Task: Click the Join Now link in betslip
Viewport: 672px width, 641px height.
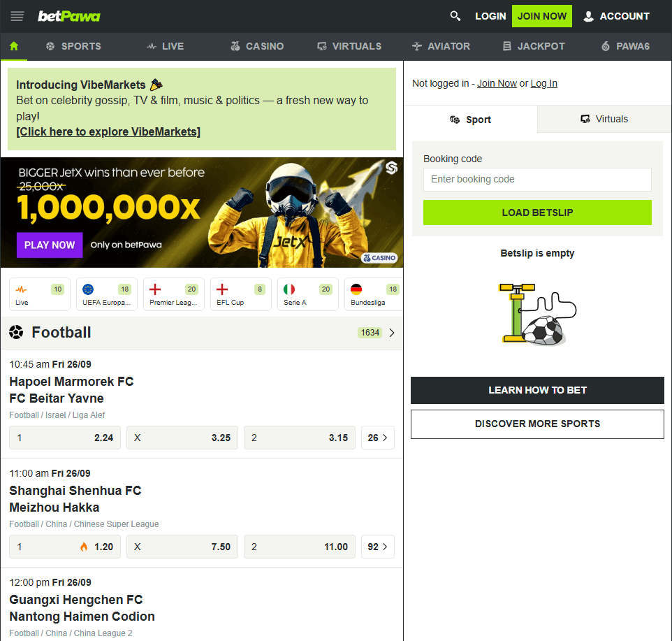Action: (x=497, y=83)
